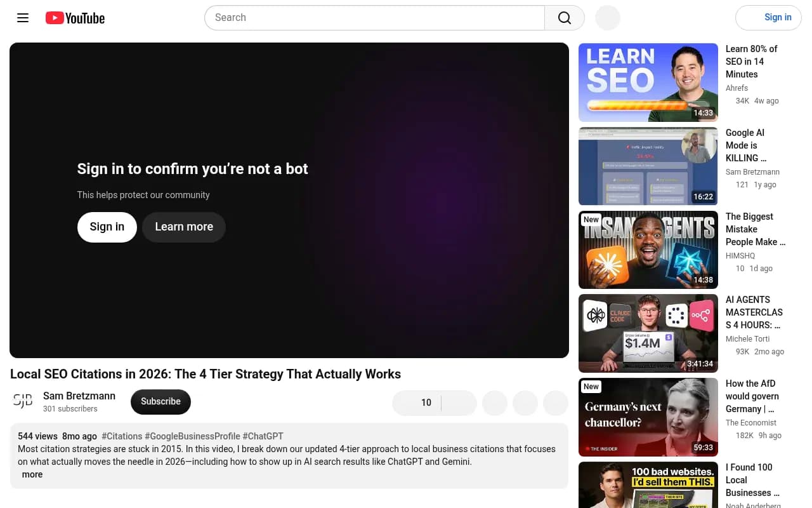Open the $1.4M AI Agents thumbnail
This screenshot has height=508, width=812.
[x=648, y=333]
